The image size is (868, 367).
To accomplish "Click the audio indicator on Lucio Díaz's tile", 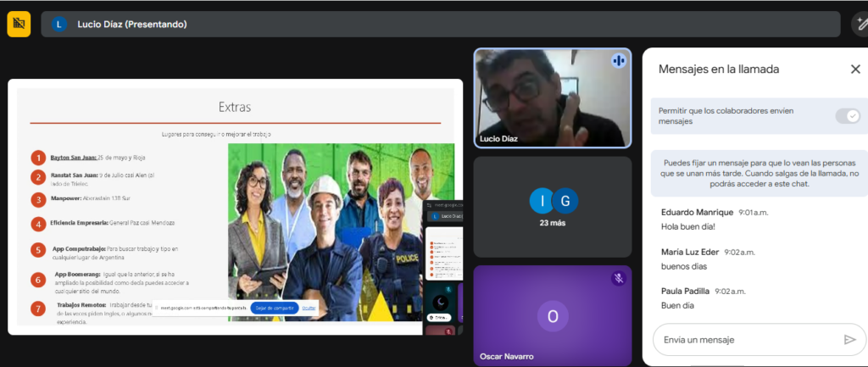I will (618, 61).
